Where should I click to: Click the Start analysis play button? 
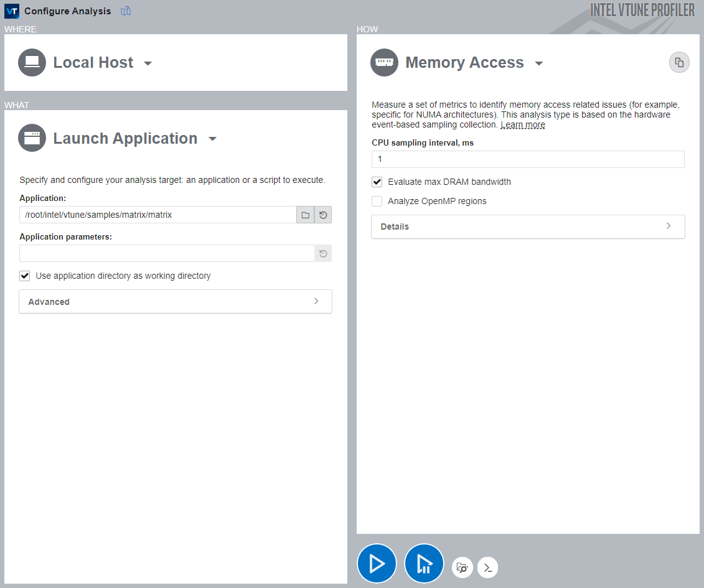(377, 564)
